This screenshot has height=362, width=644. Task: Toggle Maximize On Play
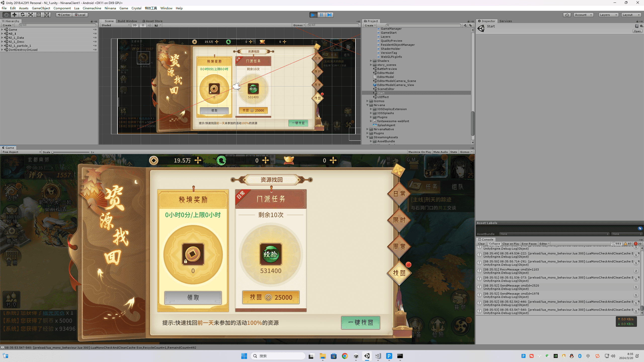coord(420,152)
